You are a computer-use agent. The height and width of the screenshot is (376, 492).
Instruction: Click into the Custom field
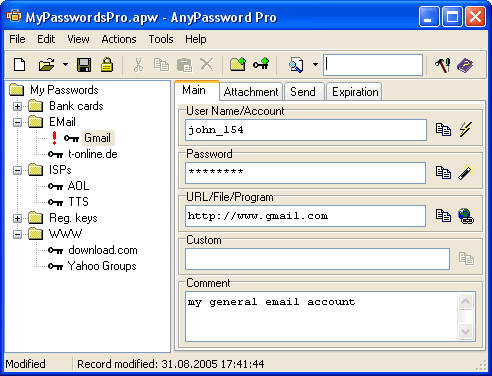tap(317, 259)
